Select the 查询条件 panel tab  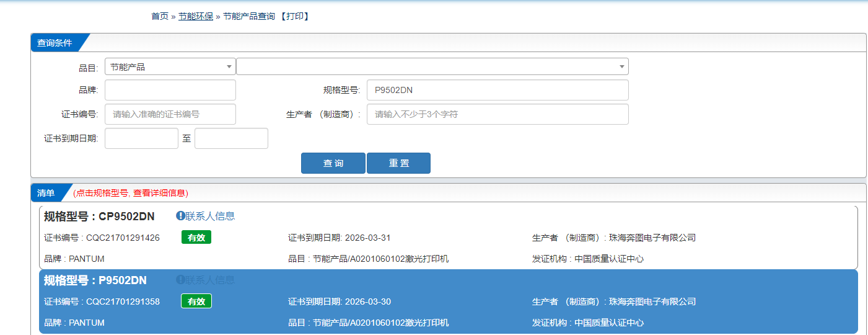point(55,43)
